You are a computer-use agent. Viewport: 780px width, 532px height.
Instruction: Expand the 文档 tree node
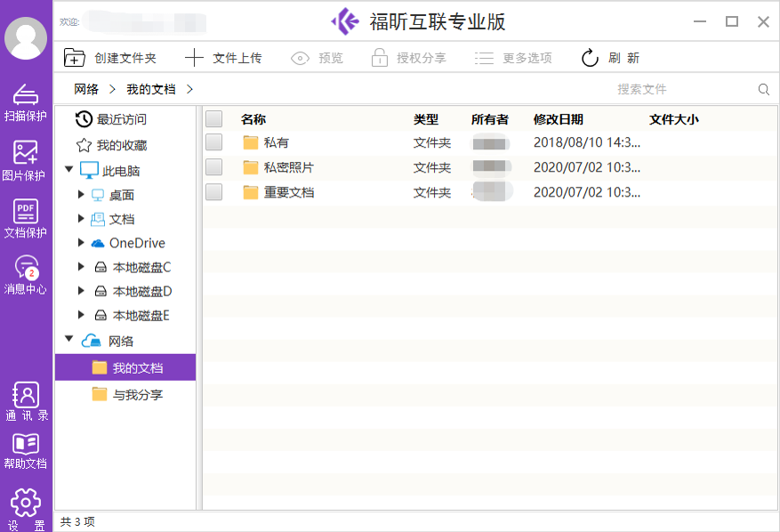pos(81,219)
